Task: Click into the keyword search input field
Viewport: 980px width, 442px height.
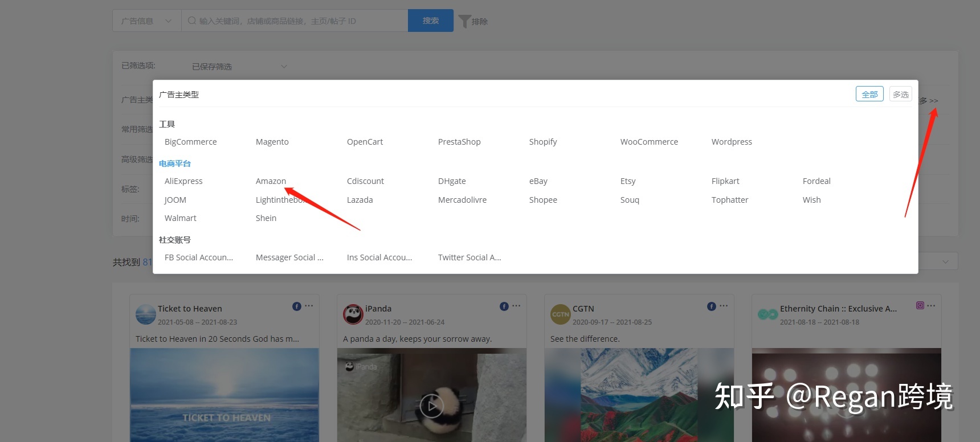Action: click(296, 21)
